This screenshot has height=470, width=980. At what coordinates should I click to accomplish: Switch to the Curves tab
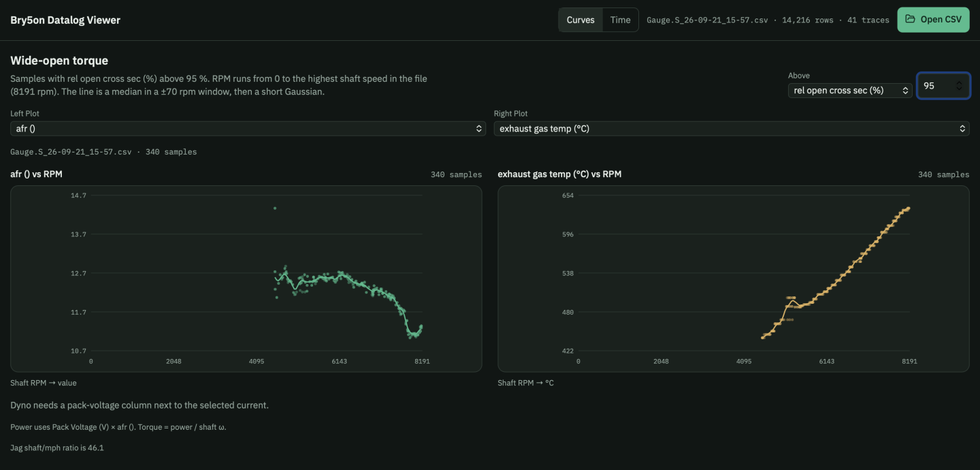(x=581, y=20)
